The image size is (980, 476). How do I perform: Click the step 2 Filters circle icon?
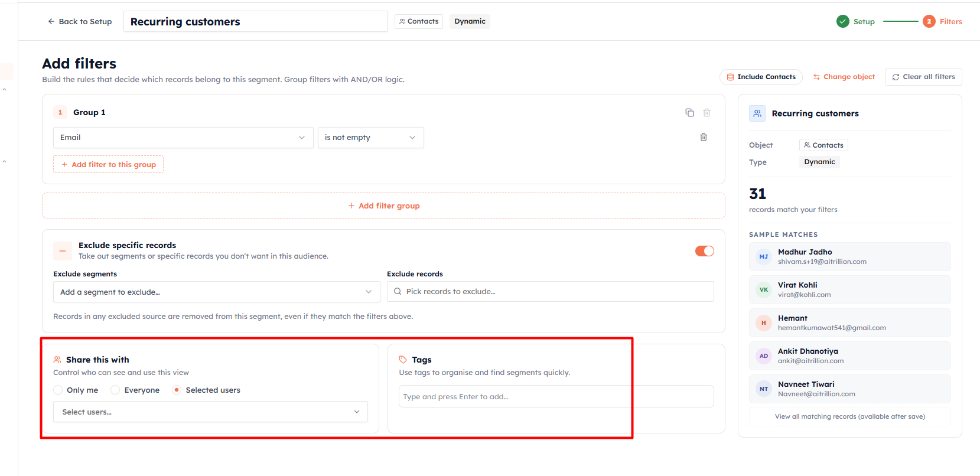coord(929,21)
